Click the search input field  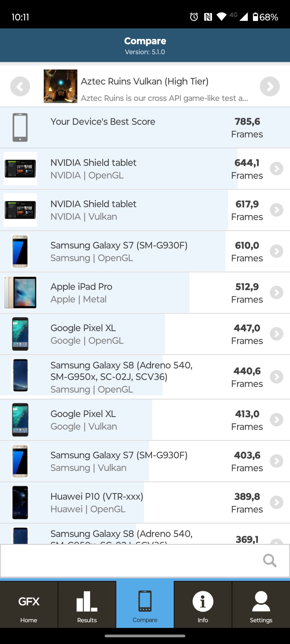(129, 560)
